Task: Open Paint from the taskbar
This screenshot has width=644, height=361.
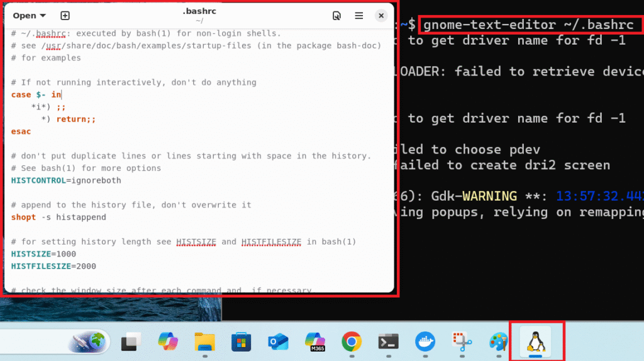Action: 499,342
